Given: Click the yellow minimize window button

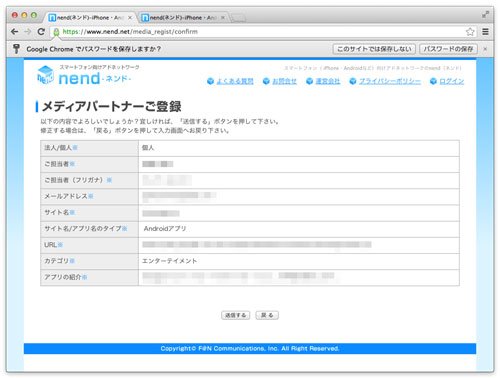Looking at the screenshot, I should [x=24, y=15].
